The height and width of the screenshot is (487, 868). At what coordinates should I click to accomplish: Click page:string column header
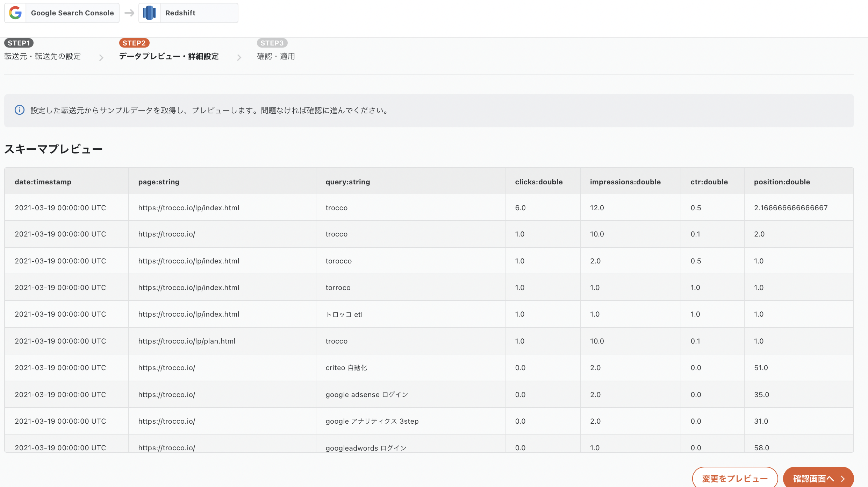pos(159,182)
